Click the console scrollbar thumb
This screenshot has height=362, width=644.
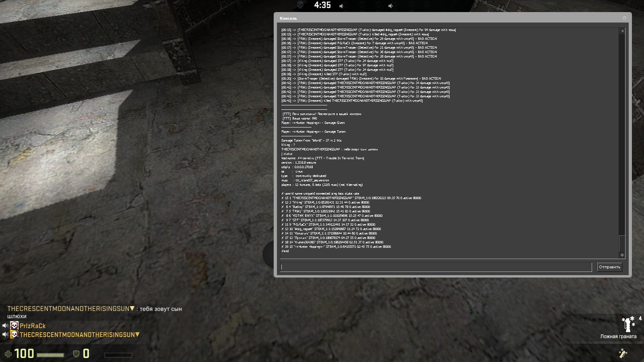pos(622,243)
